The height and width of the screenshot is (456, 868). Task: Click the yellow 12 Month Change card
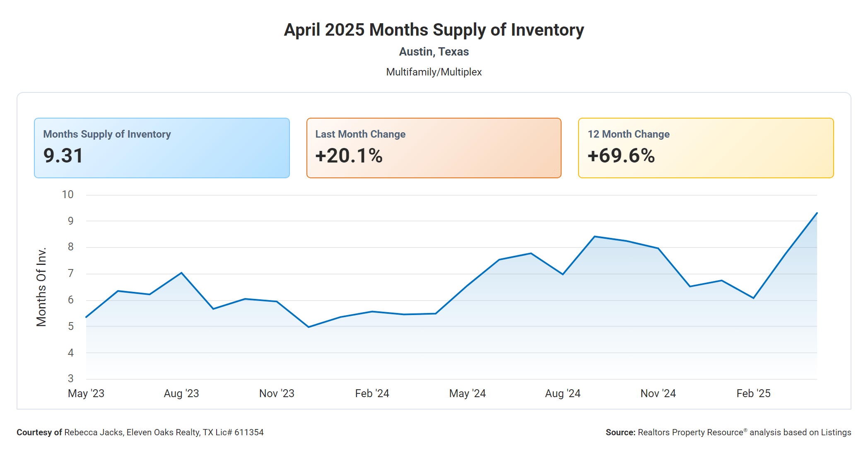click(706, 148)
